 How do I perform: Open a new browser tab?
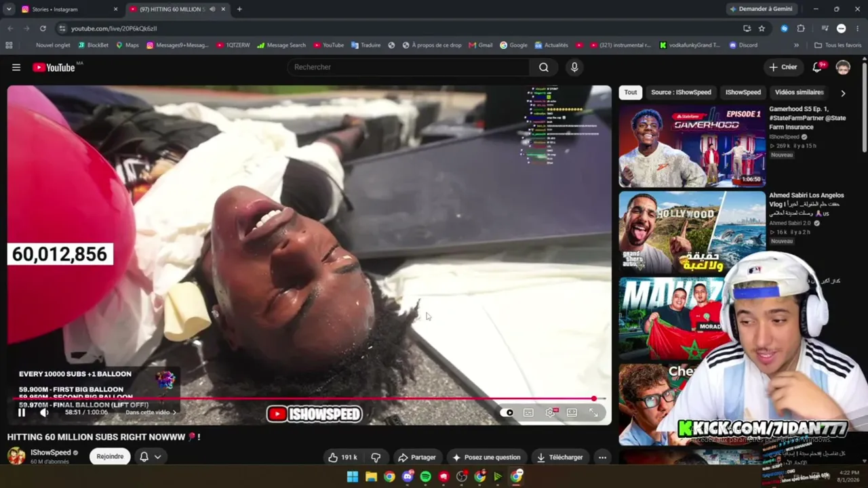[x=239, y=9]
